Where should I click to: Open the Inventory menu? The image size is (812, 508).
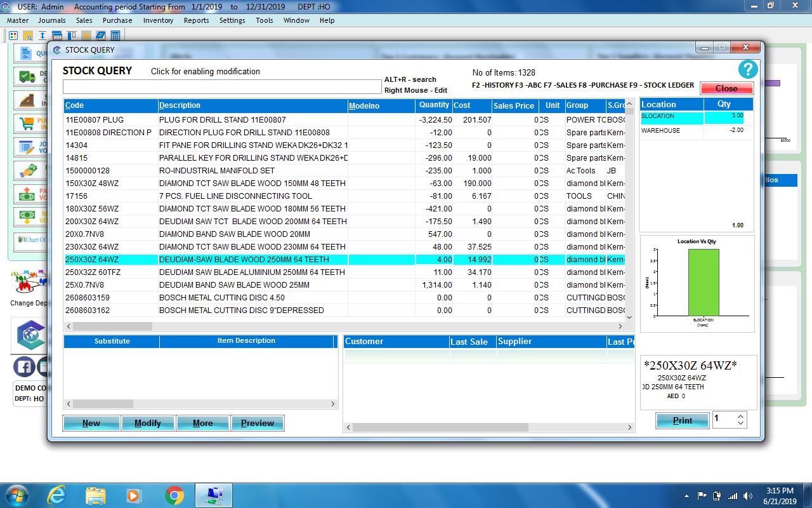(x=158, y=20)
